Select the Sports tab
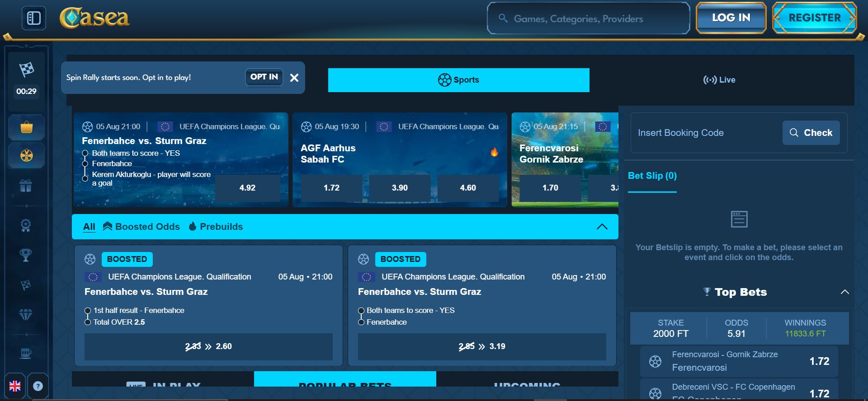This screenshot has width=868, height=401. 459,80
